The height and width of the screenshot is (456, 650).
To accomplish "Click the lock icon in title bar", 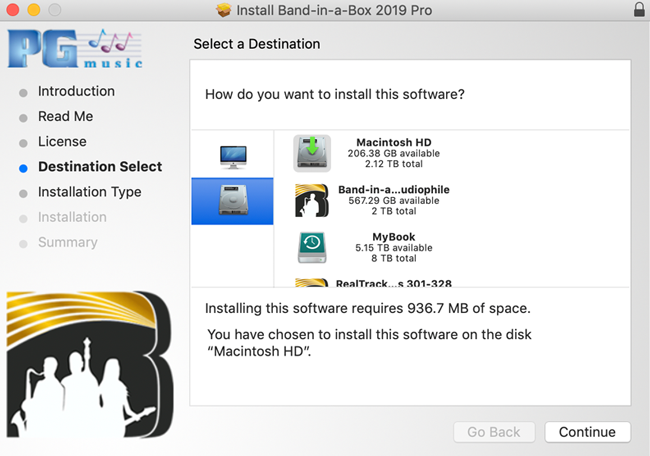I will 639,9.
